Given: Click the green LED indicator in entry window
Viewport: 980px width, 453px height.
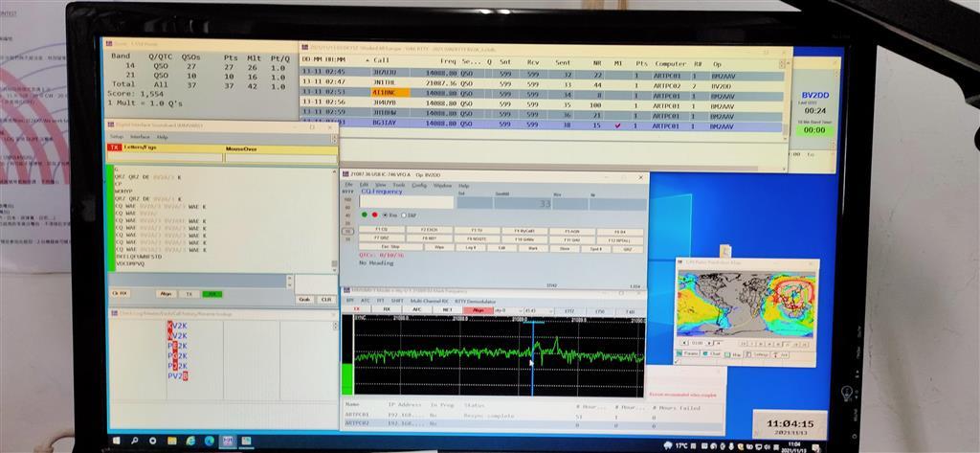Looking at the screenshot, I should [x=365, y=215].
